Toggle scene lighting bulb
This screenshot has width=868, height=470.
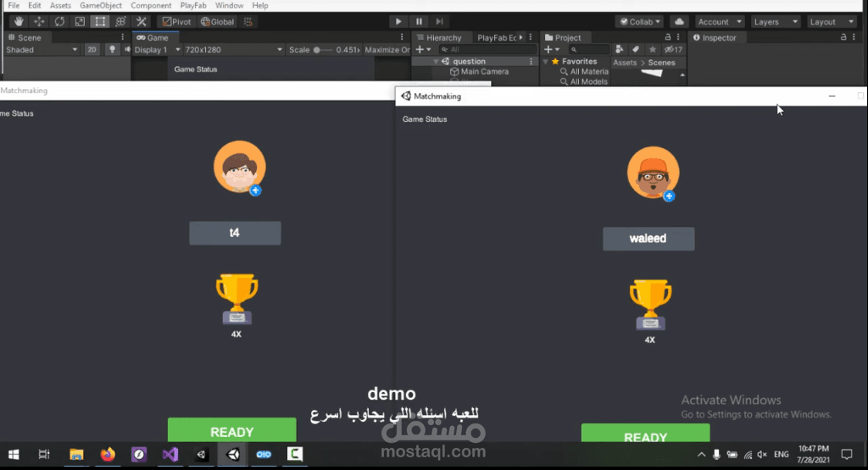click(112, 49)
